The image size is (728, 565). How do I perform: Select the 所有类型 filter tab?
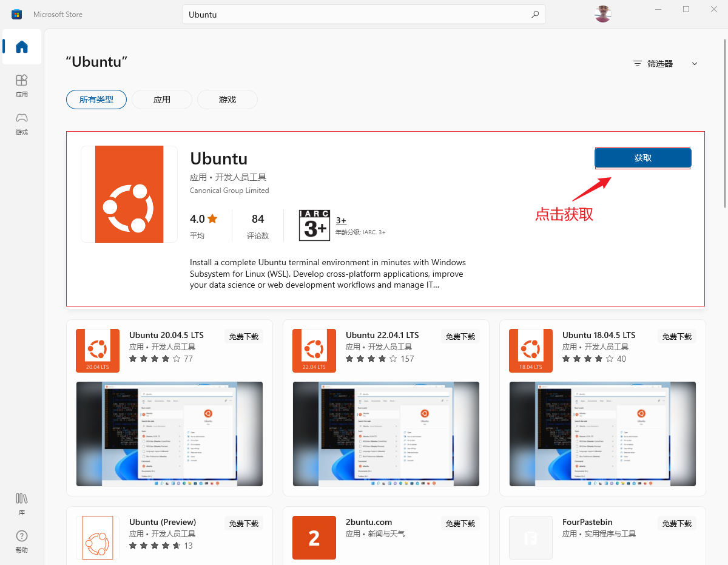[x=96, y=100]
